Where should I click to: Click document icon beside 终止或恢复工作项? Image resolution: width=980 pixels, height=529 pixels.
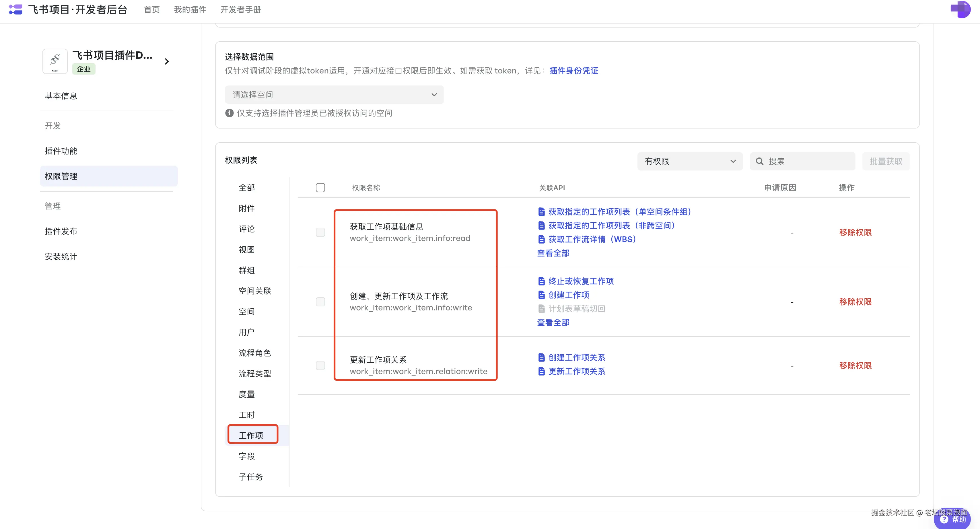point(541,281)
